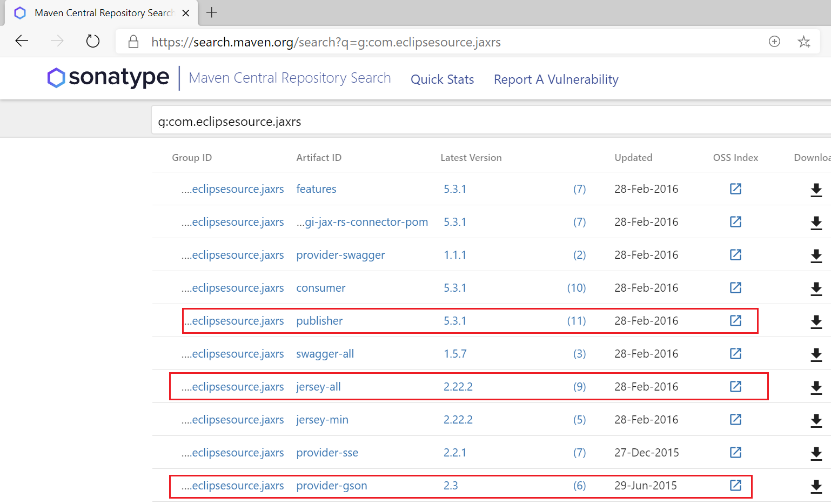831x504 pixels.
Task: Show all (9) versions of jersey-all
Action: [x=579, y=387]
